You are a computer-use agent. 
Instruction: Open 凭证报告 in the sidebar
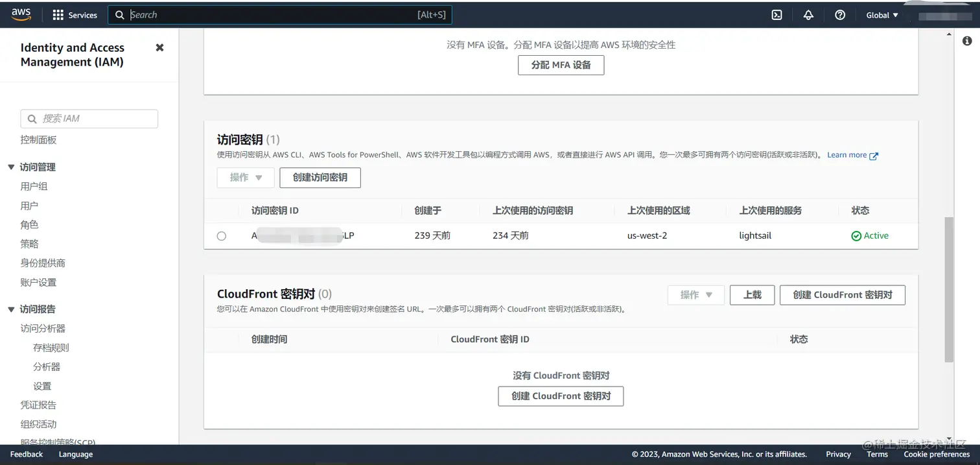click(x=38, y=405)
